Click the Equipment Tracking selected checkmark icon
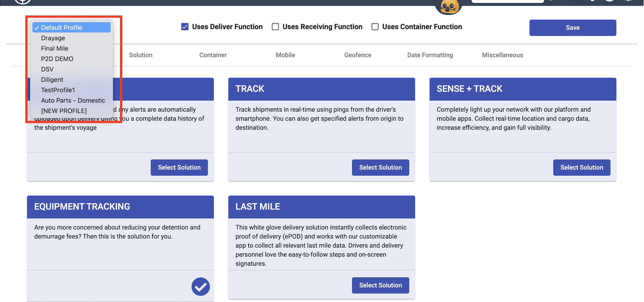This screenshot has height=302, width=644. coord(200,286)
